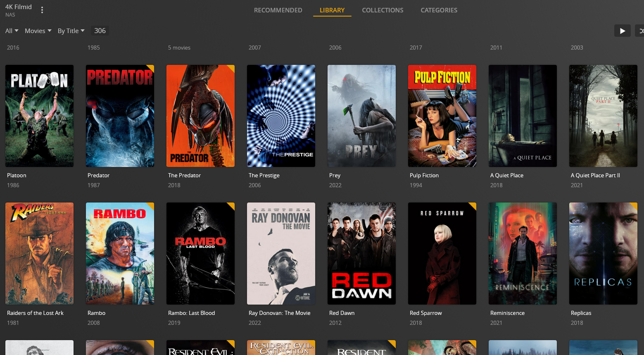Open the A Quiet Place Part II poster

click(603, 116)
